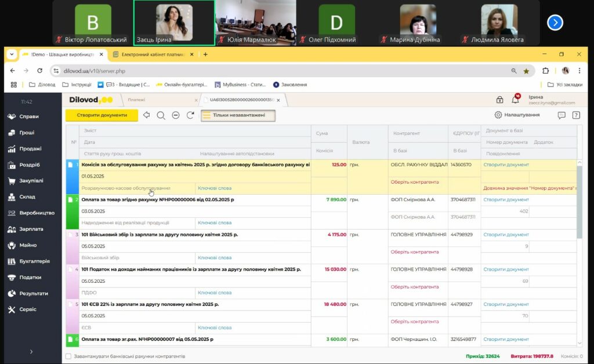Click the refresh icon in Dilovod toolbar
The width and height of the screenshot is (594, 364).
(x=190, y=115)
